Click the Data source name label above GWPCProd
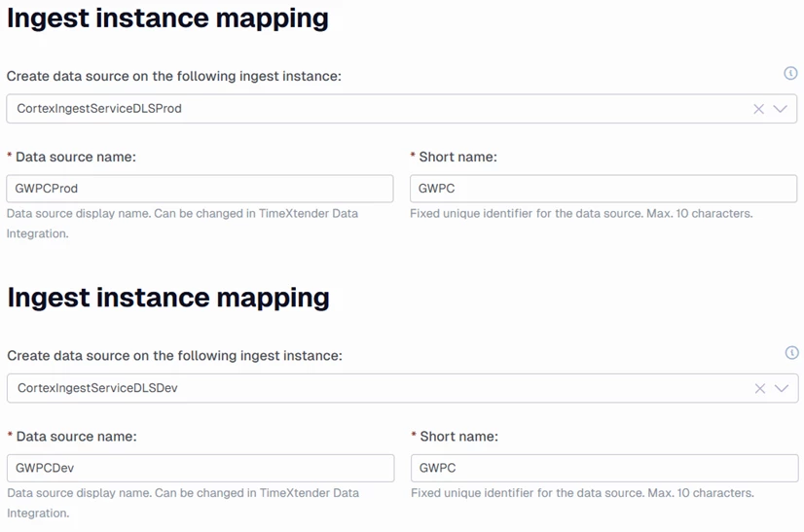 tap(76, 157)
